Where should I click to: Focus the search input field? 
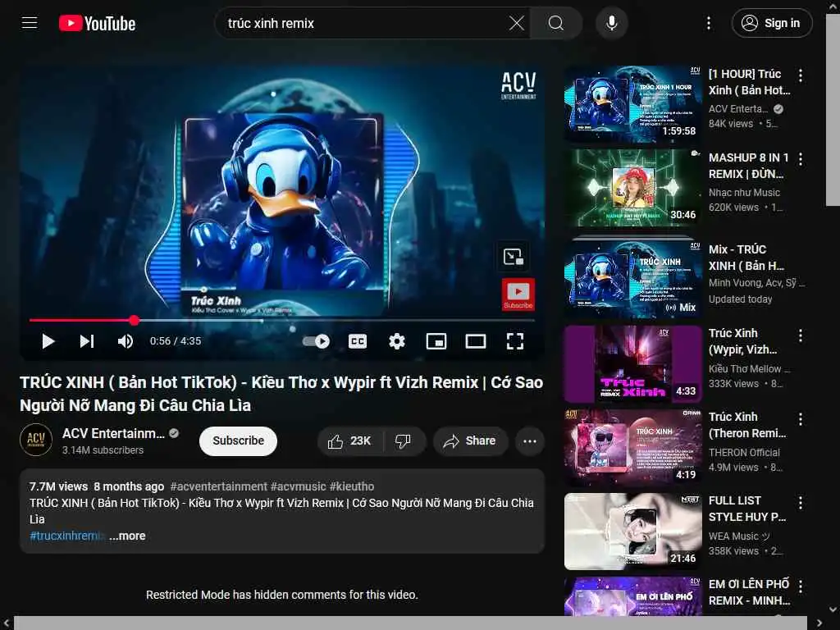pyautogui.click(x=364, y=23)
